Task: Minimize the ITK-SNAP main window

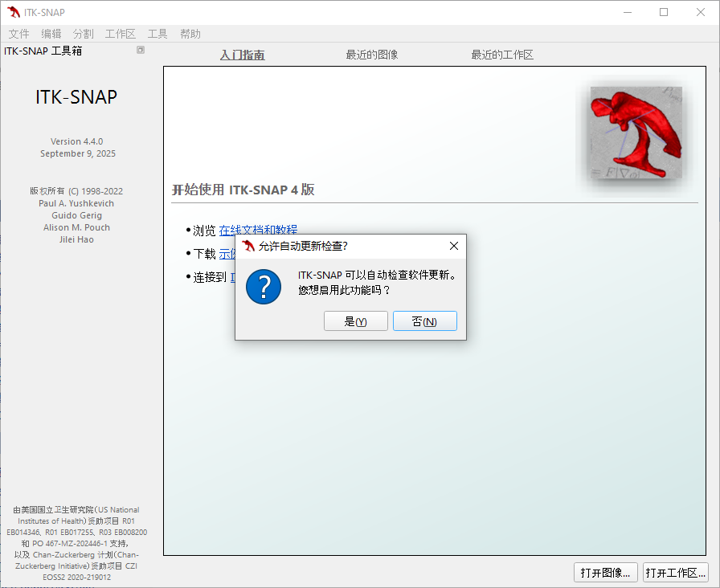Action: [x=628, y=12]
